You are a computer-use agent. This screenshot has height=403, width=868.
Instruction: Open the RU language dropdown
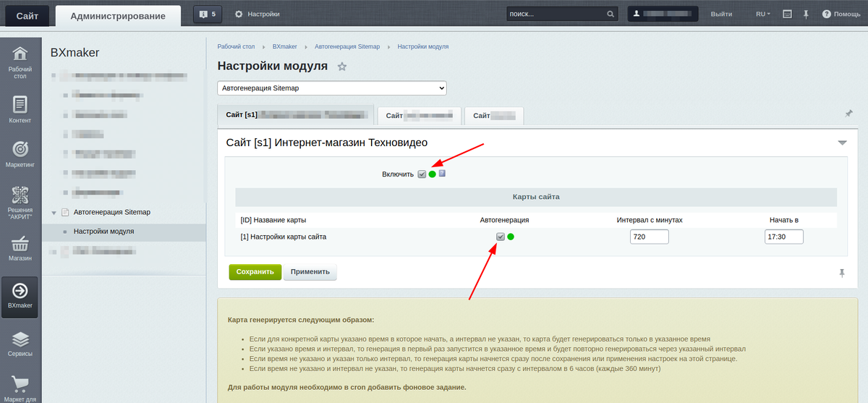point(763,14)
